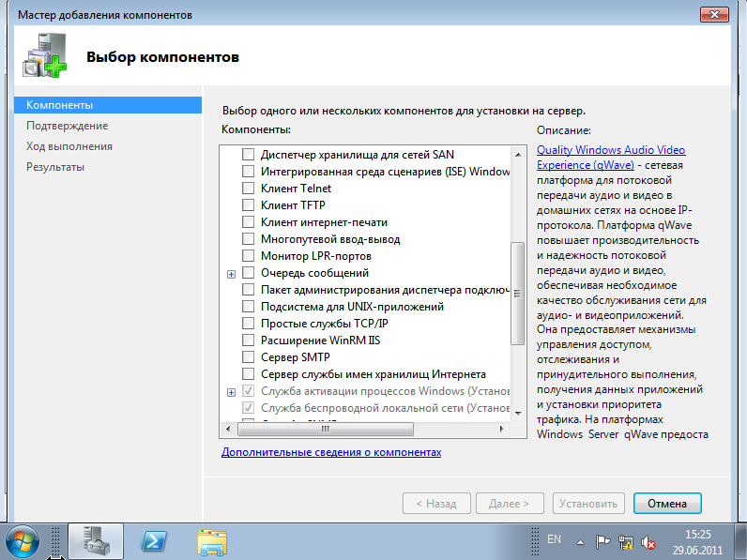
Task: Tick the Клиент Telnet checkbox
Action: (x=248, y=189)
